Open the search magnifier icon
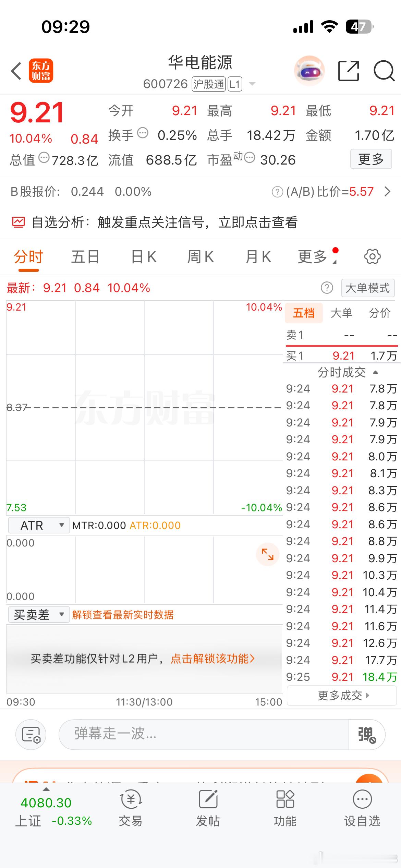 [x=384, y=71]
